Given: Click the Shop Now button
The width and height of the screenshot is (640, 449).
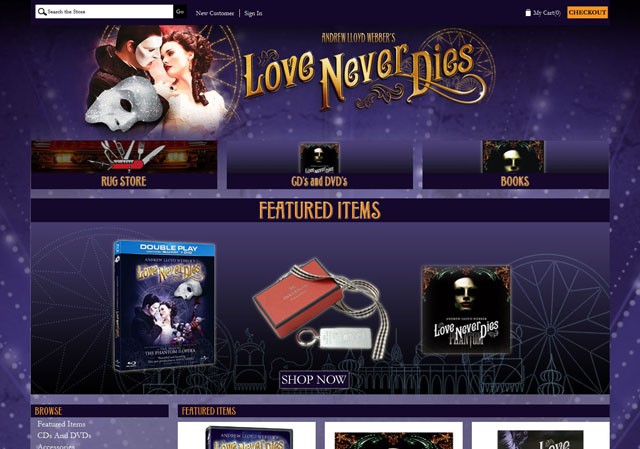Looking at the screenshot, I should click(x=313, y=380).
